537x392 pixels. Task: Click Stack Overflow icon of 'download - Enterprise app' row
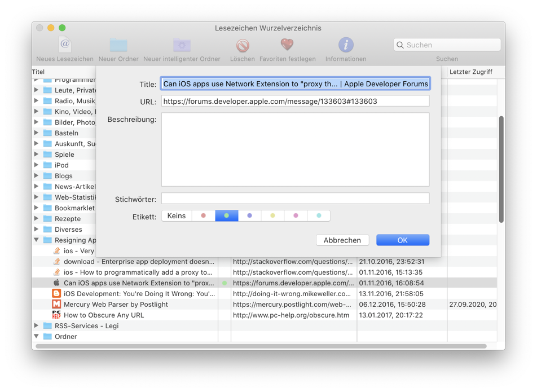click(x=56, y=262)
